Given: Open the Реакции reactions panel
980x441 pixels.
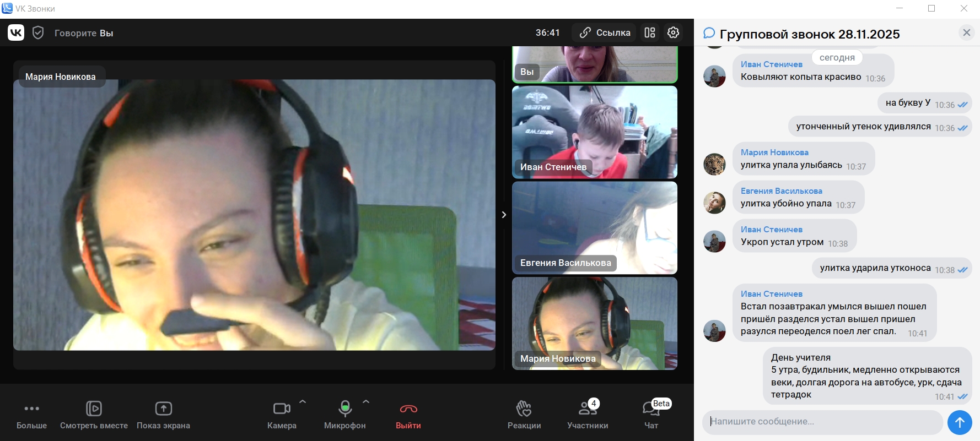Looking at the screenshot, I should pyautogui.click(x=524, y=414).
